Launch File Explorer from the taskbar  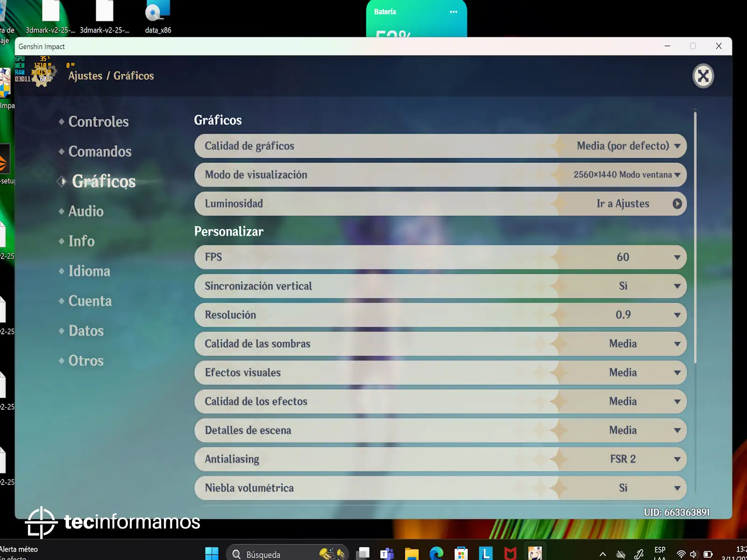[411, 553]
